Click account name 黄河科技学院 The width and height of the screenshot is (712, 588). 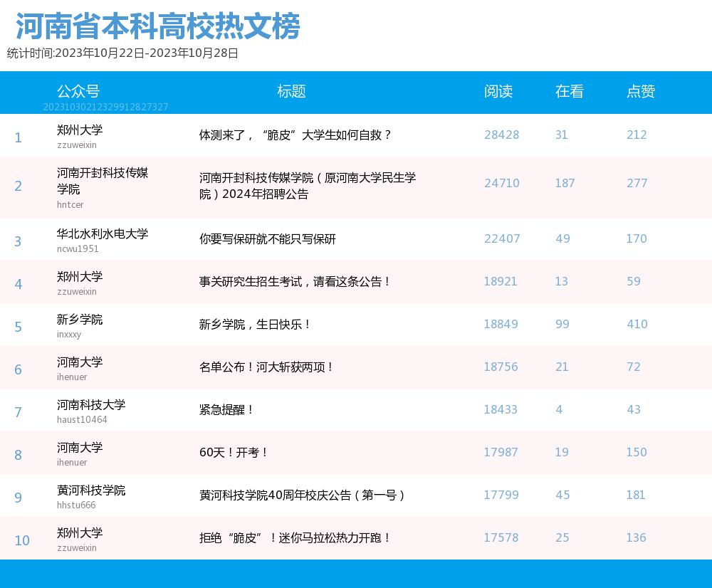coord(91,490)
